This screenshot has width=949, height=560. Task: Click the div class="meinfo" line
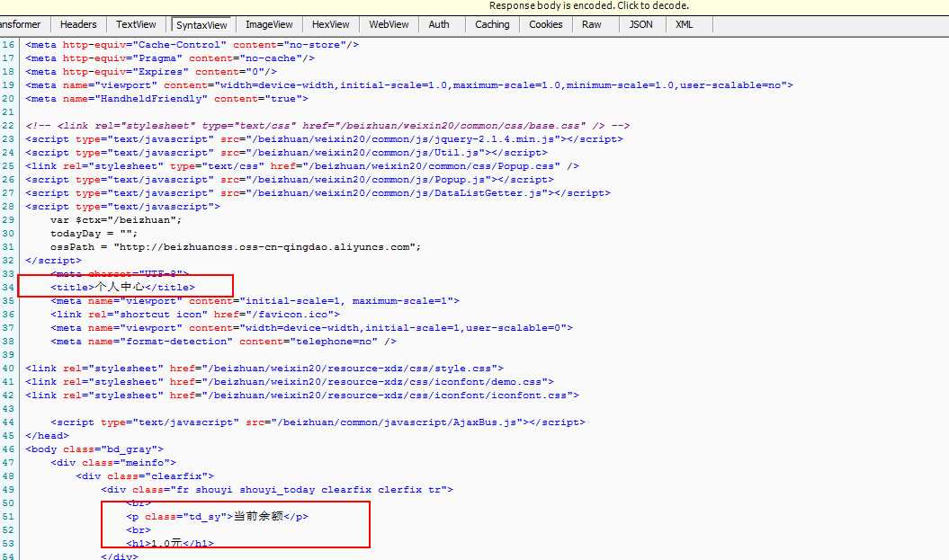click(113, 463)
